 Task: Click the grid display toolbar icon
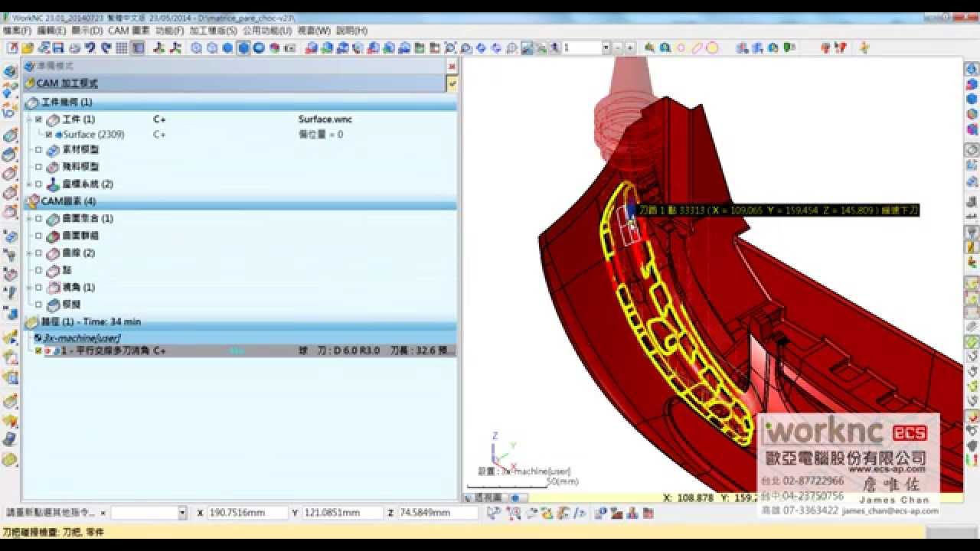point(121,47)
